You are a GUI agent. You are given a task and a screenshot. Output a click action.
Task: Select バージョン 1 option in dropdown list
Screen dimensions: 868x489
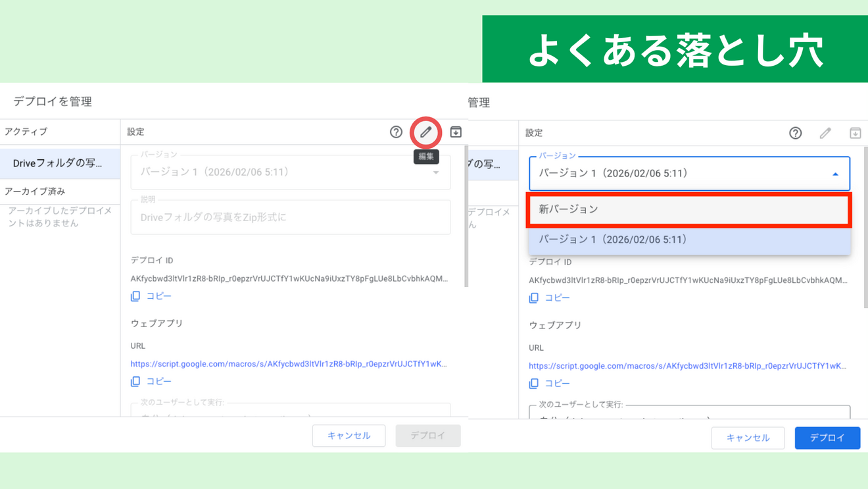coord(689,240)
